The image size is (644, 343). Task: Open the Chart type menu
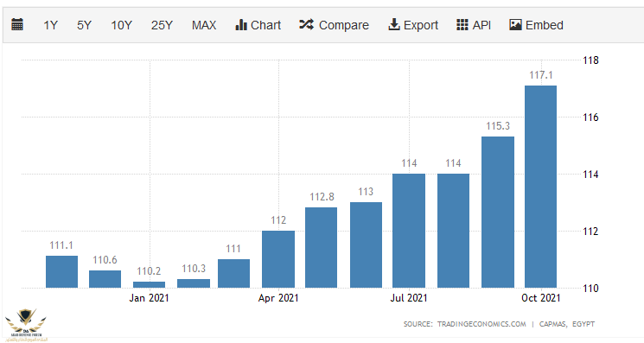258,25
